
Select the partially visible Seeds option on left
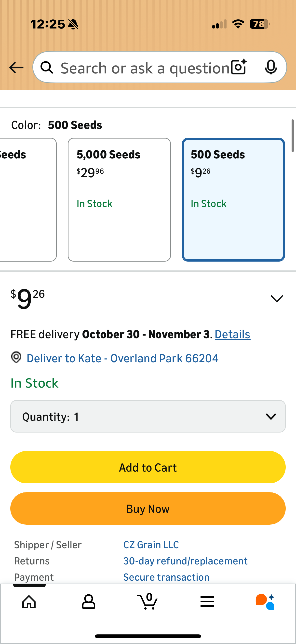point(27,199)
